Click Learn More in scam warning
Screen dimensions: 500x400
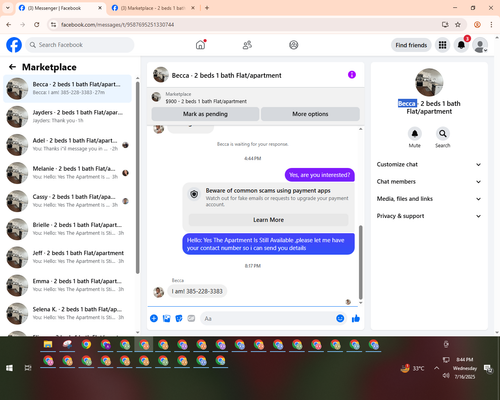coord(268,220)
